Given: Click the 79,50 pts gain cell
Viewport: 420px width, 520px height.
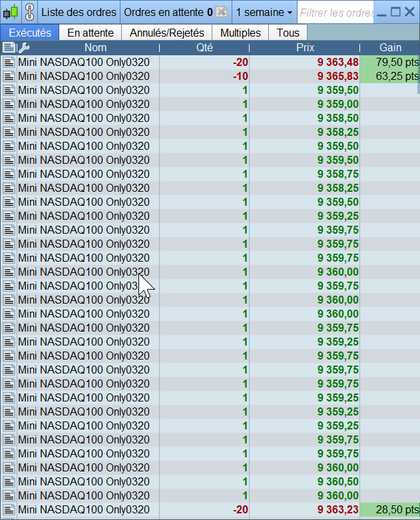Looking at the screenshot, I should [390, 62].
